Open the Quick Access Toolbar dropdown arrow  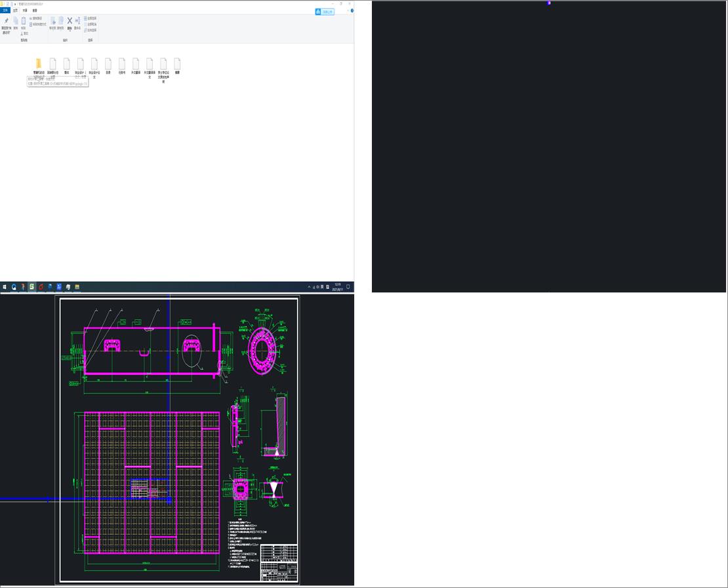15,4
